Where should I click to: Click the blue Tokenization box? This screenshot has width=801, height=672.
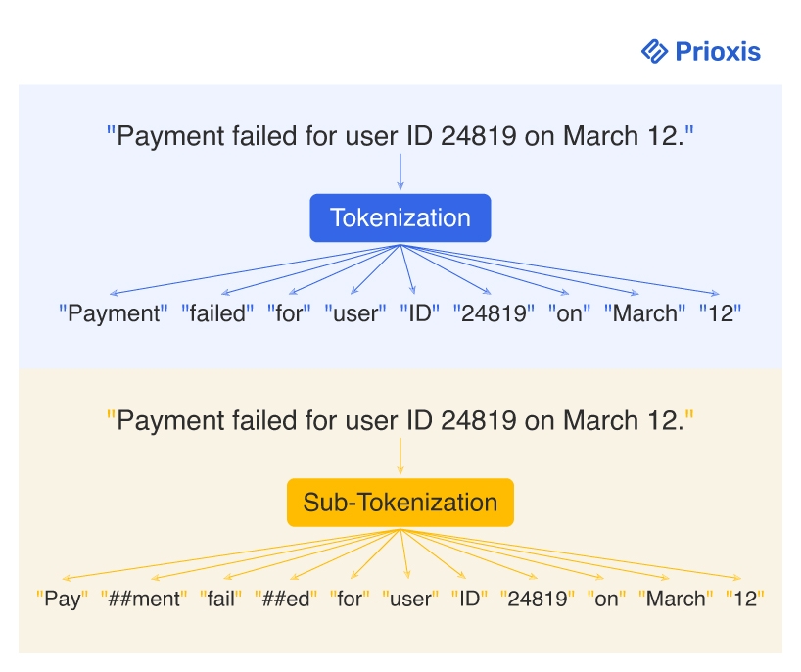point(400,217)
